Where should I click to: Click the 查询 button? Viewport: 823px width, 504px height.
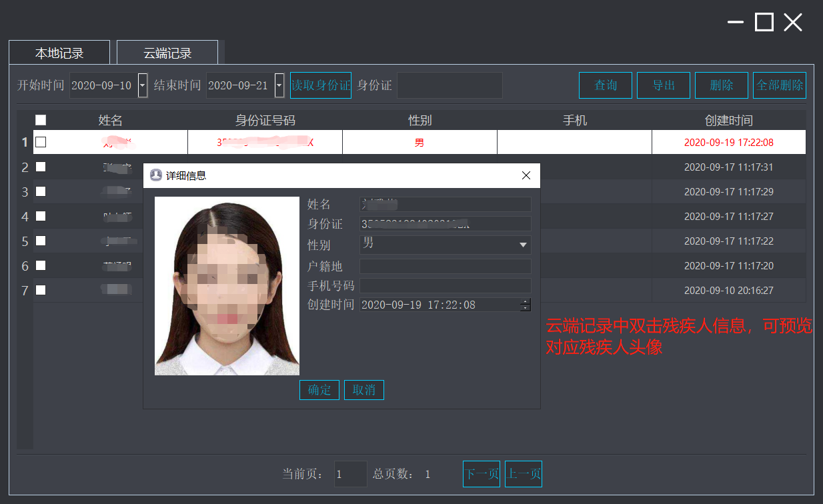tap(606, 85)
